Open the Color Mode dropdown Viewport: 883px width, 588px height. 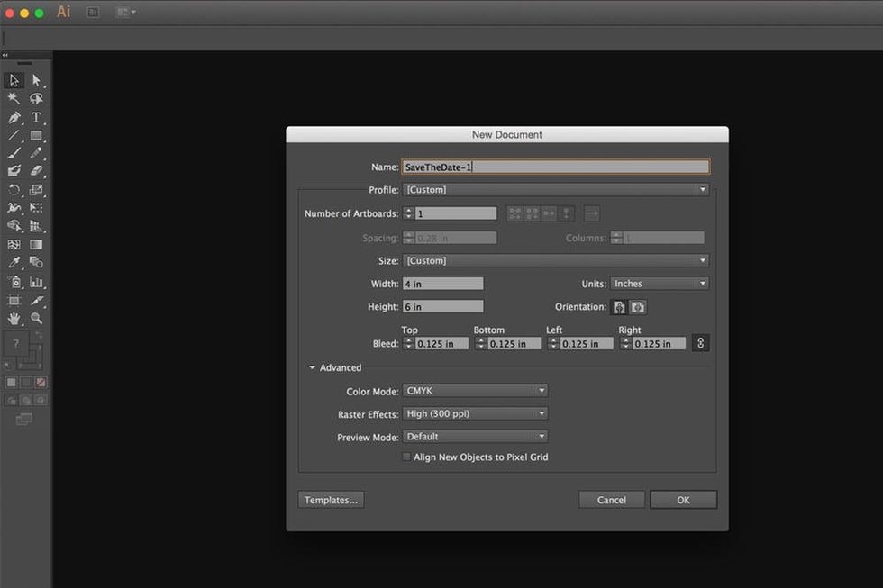pos(475,392)
